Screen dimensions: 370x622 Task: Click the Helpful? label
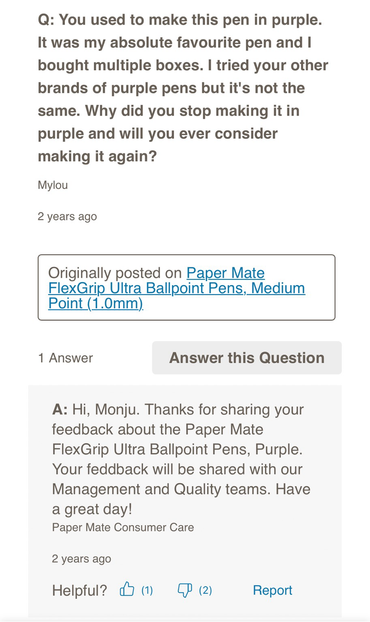[x=79, y=590]
